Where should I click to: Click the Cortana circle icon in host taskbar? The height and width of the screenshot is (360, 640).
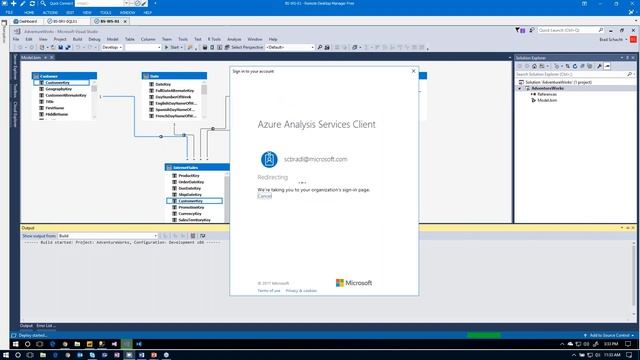click(18, 355)
